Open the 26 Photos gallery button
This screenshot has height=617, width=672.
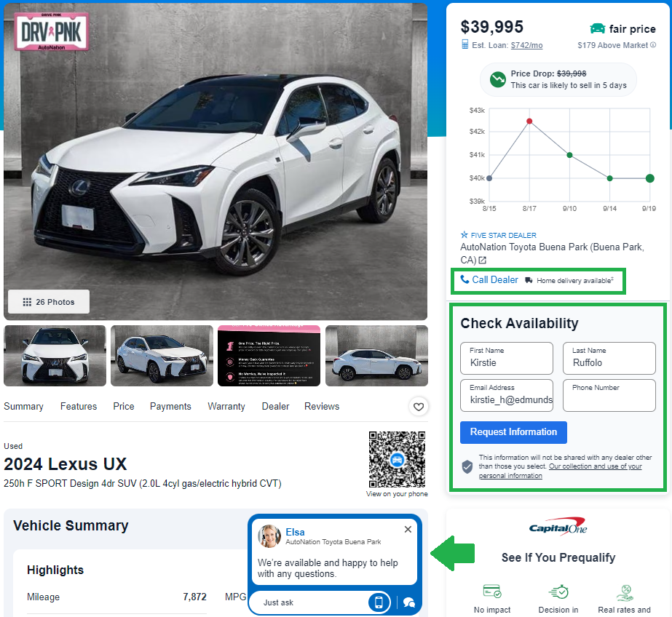coord(49,302)
